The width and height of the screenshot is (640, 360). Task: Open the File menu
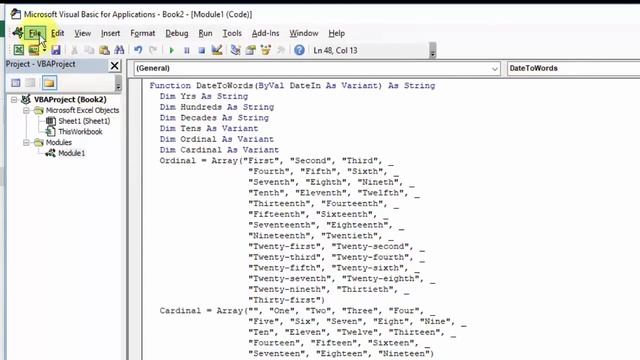pos(35,33)
